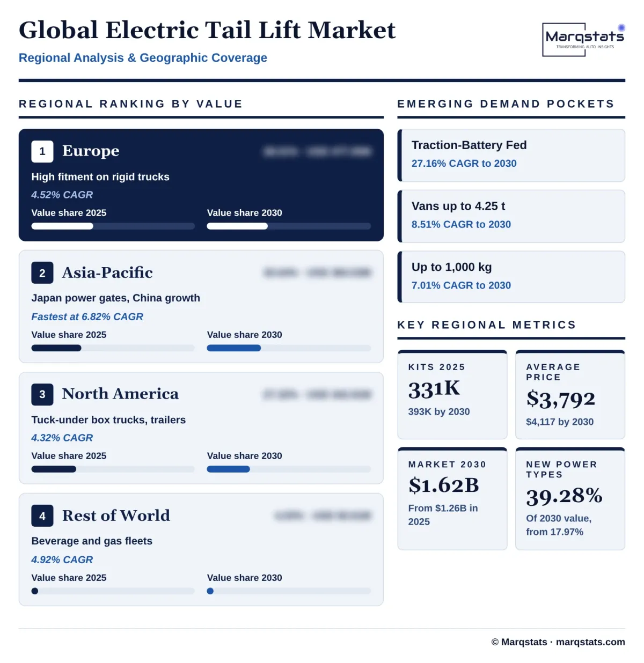Click the Europe Value share 2025 bar
644x663 pixels.
coord(113,226)
